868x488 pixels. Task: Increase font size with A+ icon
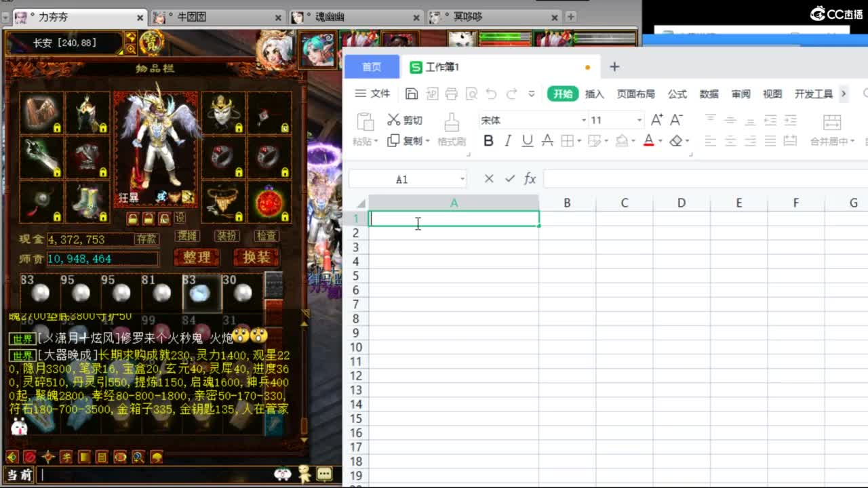pyautogui.click(x=656, y=120)
